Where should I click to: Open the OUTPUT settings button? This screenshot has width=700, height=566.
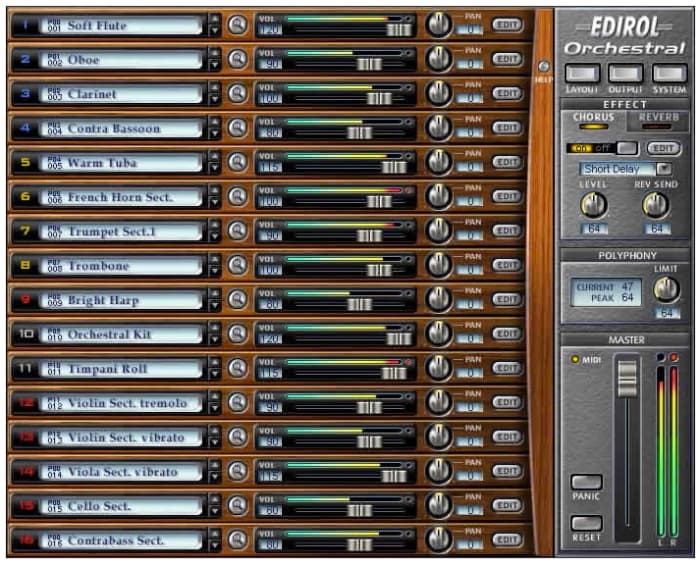click(x=625, y=73)
